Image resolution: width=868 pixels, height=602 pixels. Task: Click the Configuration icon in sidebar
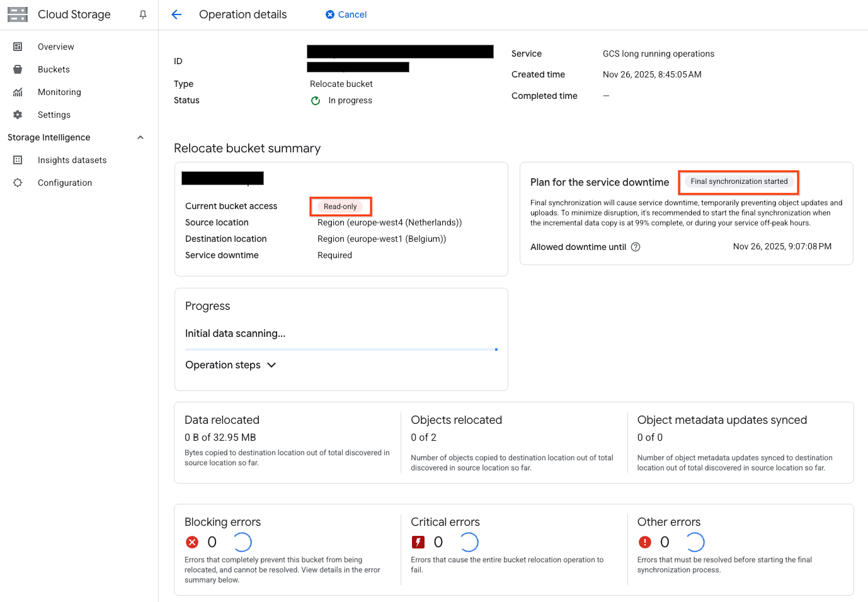pos(18,183)
